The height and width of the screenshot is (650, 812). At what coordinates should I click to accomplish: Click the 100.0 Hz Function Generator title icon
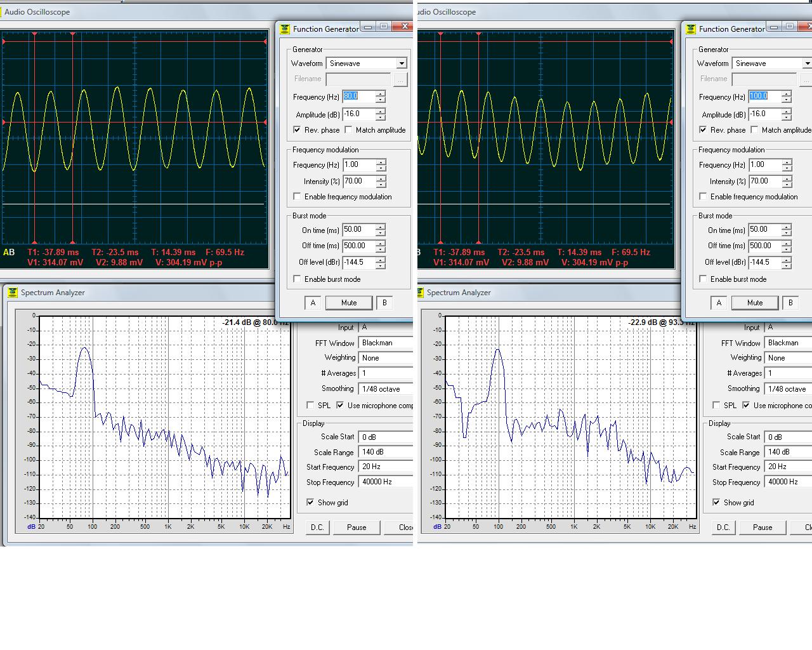tap(691, 29)
